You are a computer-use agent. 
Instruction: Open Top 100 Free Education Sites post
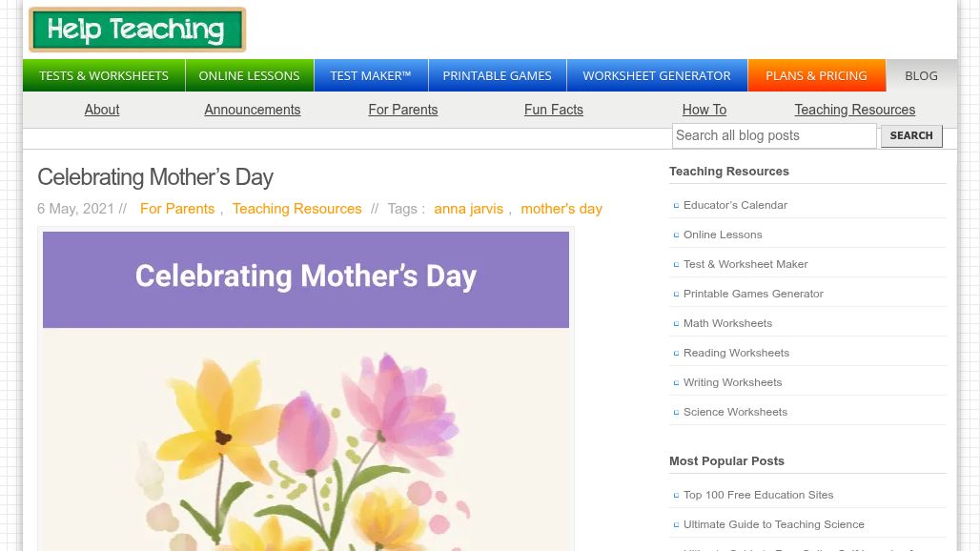click(758, 495)
